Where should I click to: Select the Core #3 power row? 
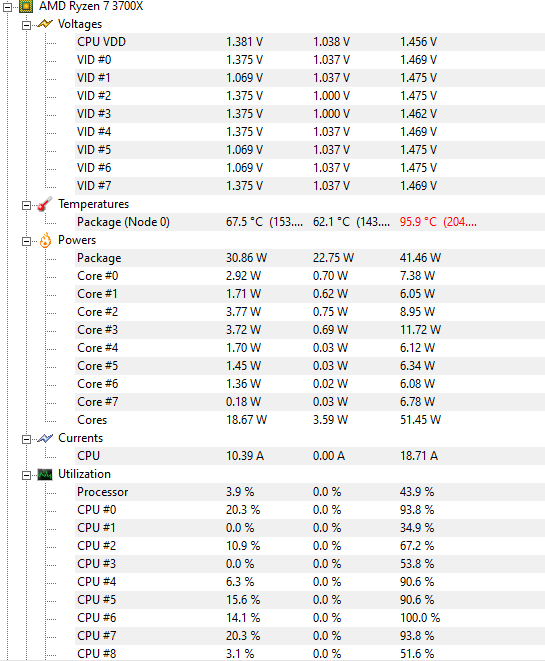point(309,330)
